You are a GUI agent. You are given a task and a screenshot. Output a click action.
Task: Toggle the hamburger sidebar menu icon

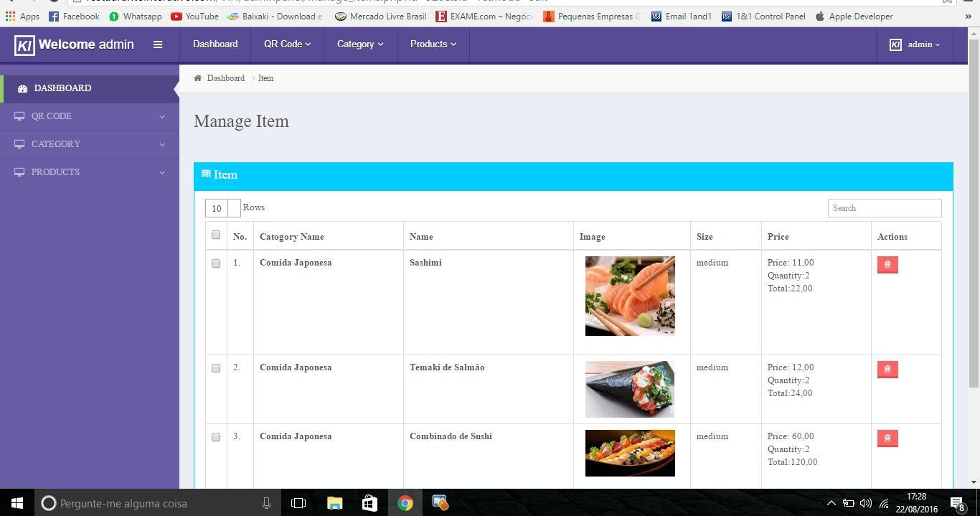click(158, 44)
